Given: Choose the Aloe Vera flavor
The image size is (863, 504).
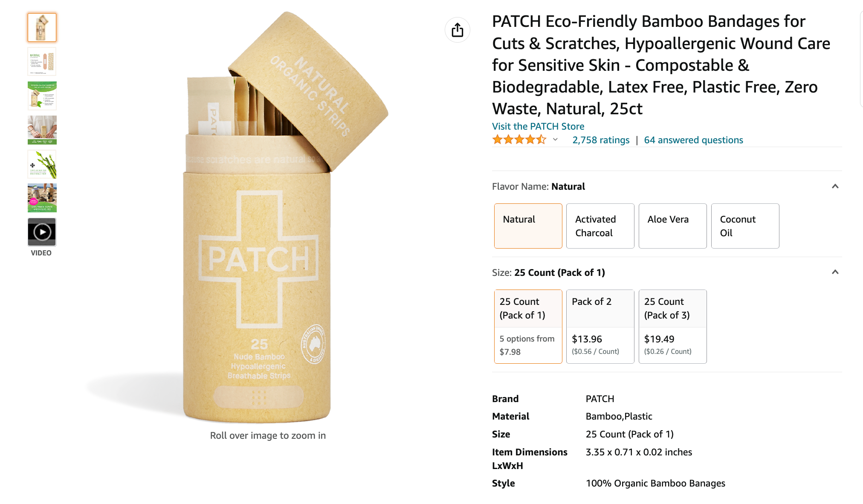Looking at the screenshot, I should [x=672, y=226].
